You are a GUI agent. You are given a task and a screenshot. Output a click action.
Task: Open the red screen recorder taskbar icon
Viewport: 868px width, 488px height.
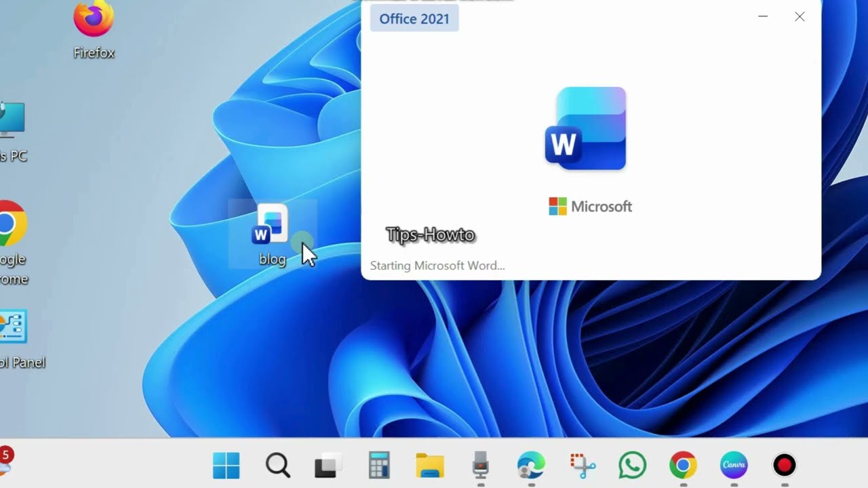click(785, 466)
